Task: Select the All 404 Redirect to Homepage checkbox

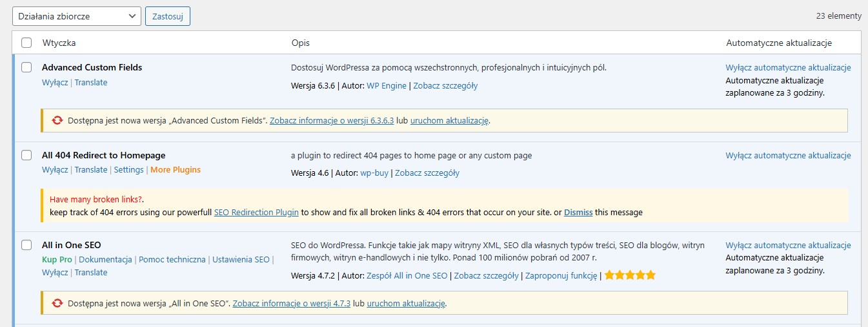Action: (x=26, y=155)
